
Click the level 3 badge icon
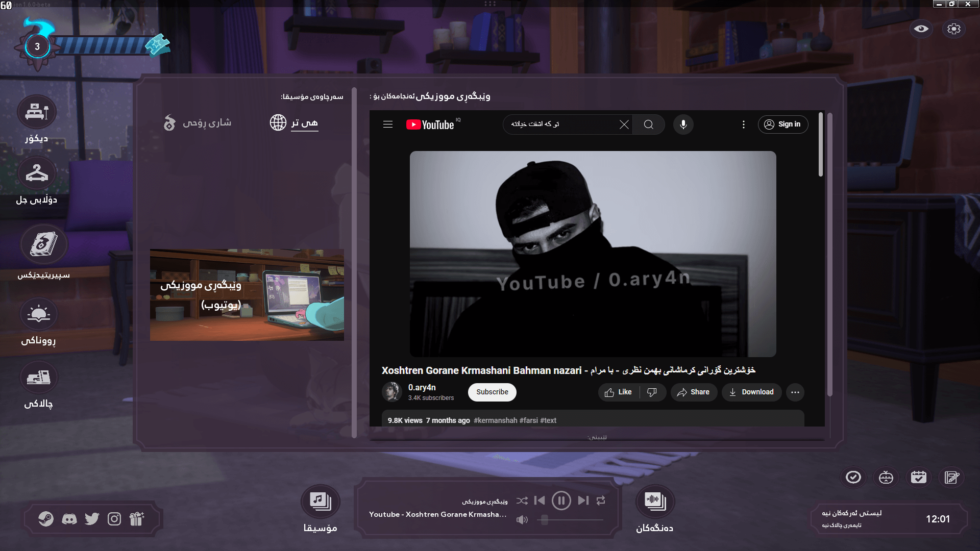tap(37, 46)
